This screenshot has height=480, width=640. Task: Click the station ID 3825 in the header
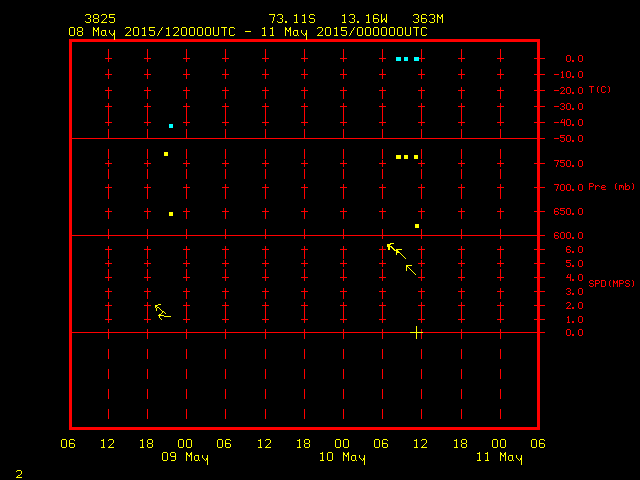click(100, 19)
